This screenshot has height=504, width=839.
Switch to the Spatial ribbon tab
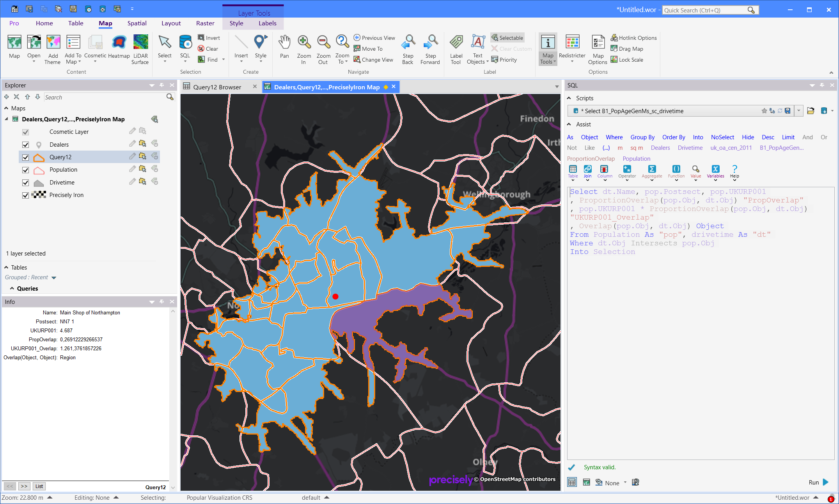pos(137,23)
